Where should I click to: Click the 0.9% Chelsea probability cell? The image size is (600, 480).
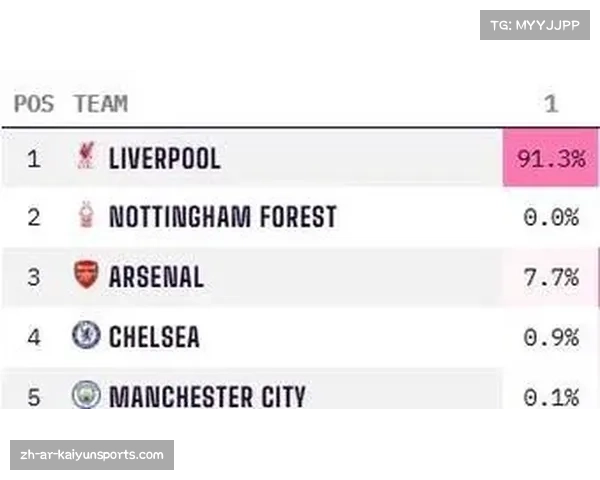pos(551,338)
